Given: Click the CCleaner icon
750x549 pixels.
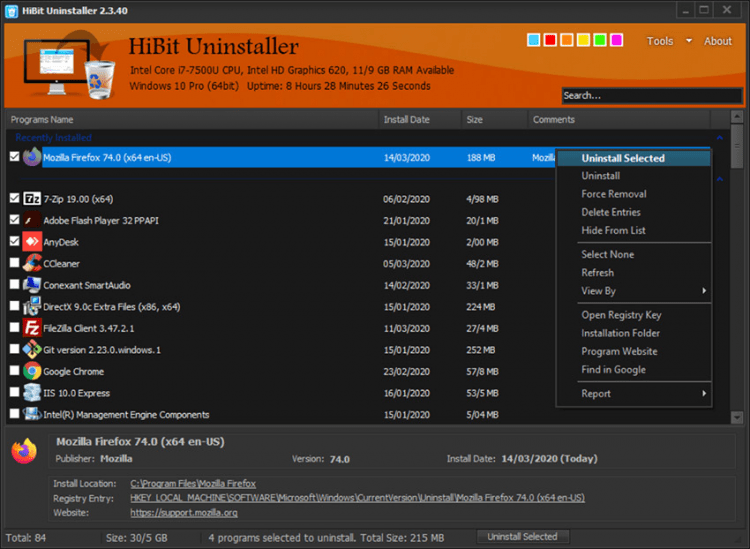Looking at the screenshot, I should tap(32, 263).
